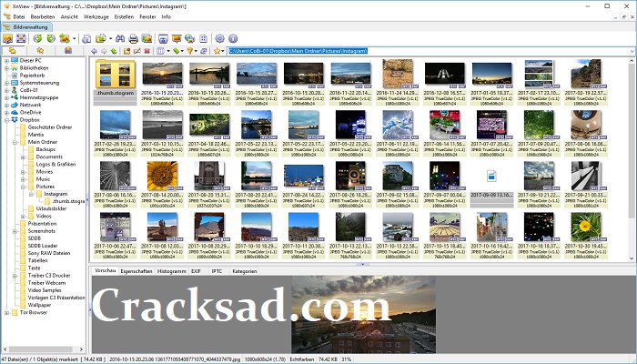Open dropdown next to JPEG transform icon
This screenshot has height=364, width=637.
coord(74,38)
